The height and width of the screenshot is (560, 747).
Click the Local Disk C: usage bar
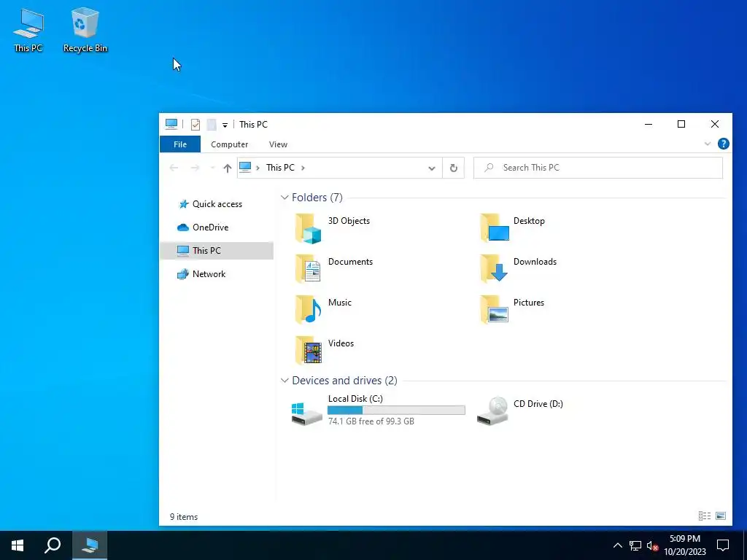click(396, 410)
